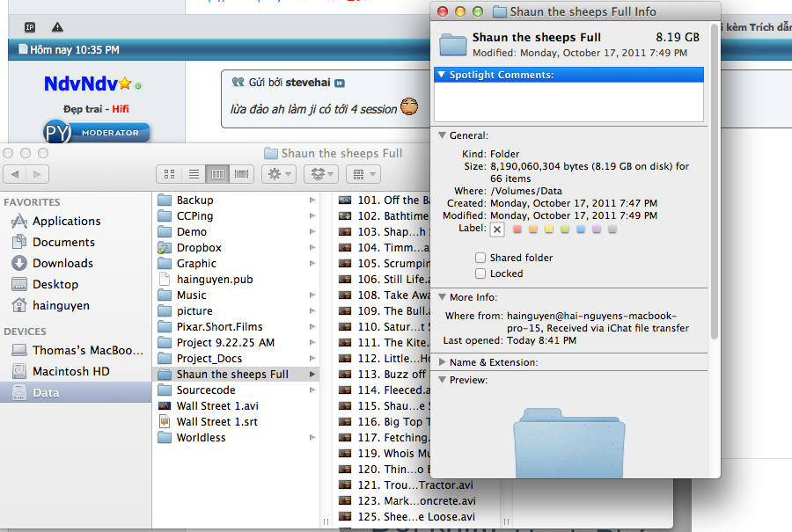Select the Data volume in sidebar
792x532 pixels.
[x=76, y=392]
